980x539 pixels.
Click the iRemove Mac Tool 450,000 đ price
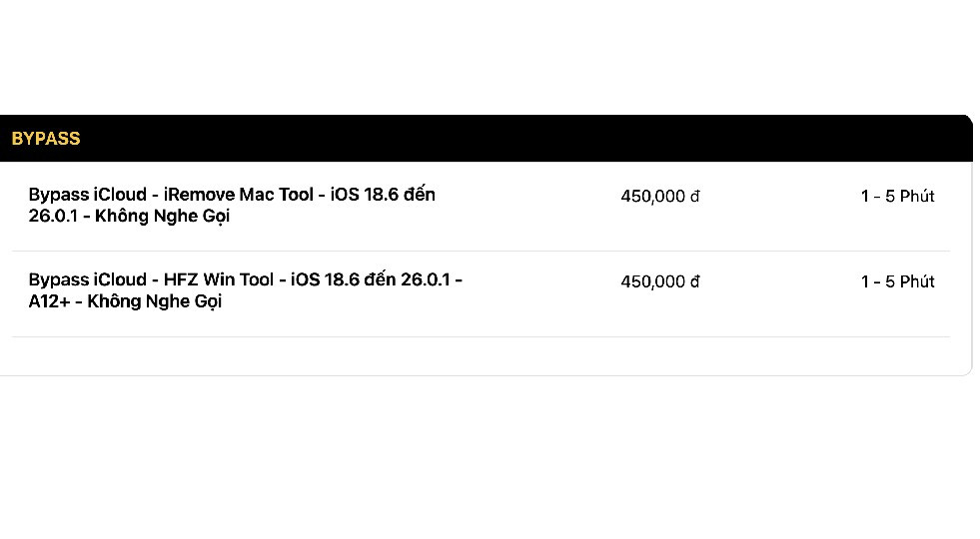pos(660,197)
